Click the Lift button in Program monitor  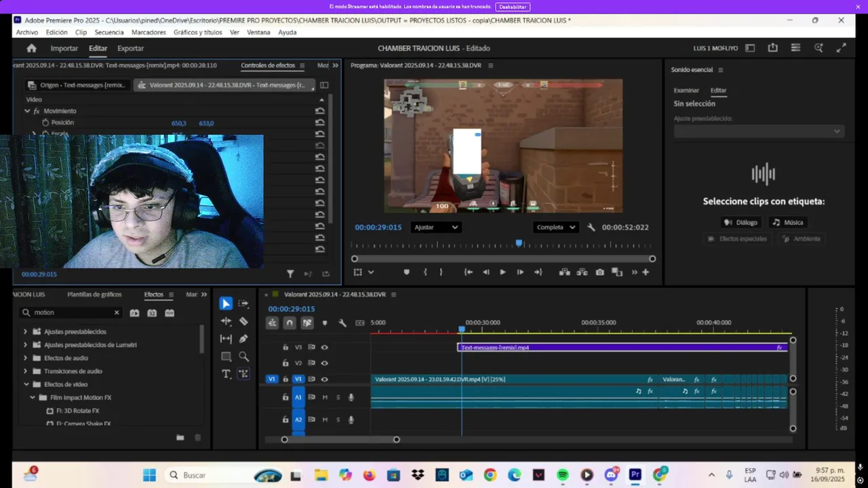pyautogui.click(x=564, y=272)
